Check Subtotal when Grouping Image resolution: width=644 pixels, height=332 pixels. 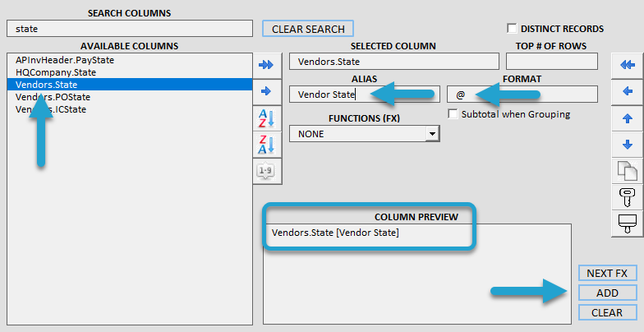click(453, 113)
